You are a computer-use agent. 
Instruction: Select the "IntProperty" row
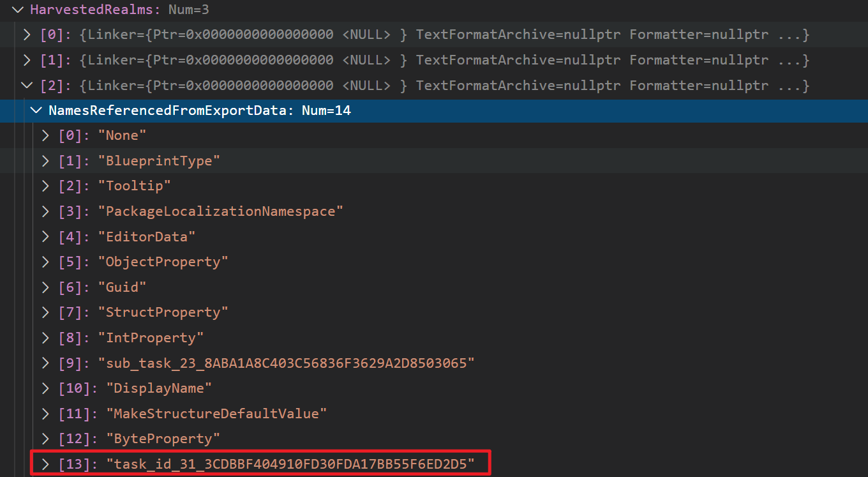click(x=150, y=338)
